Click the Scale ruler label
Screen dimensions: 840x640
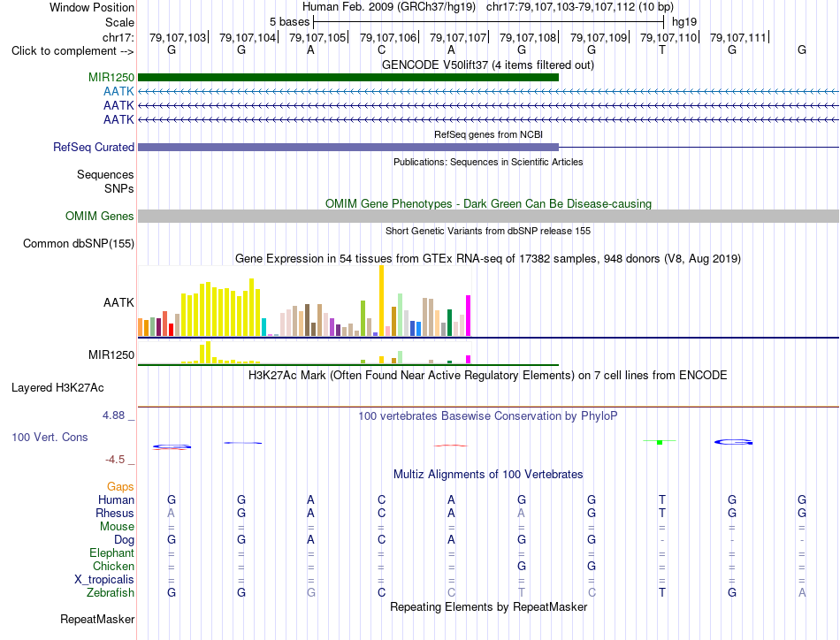[120, 22]
